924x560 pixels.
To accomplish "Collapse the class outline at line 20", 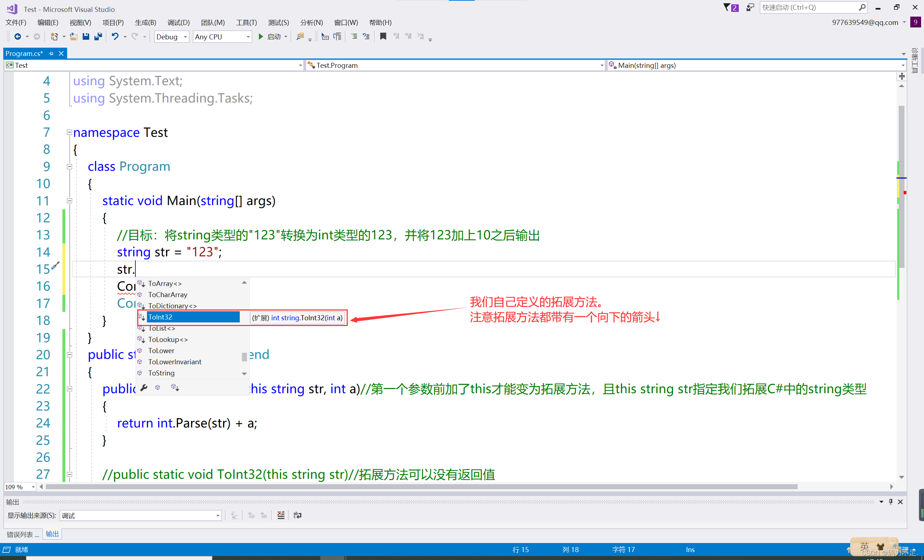I will point(69,355).
